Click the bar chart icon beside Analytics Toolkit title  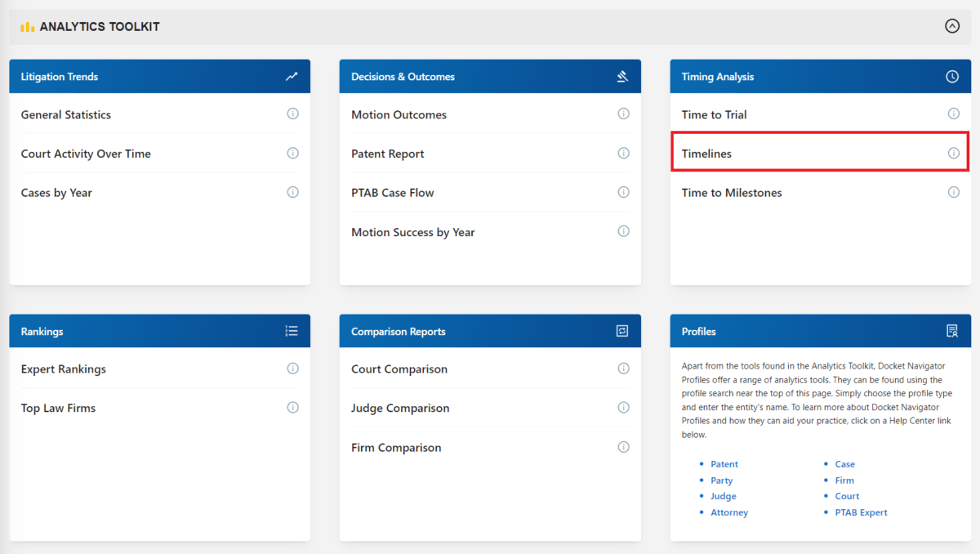pos(27,25)
